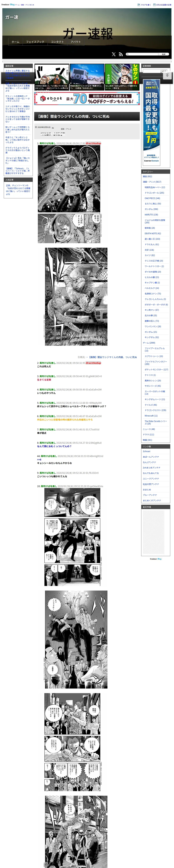Open the 中沢啓治 はだしのゲン article thumbnail

pyautogui.click(x=122, y=77)
